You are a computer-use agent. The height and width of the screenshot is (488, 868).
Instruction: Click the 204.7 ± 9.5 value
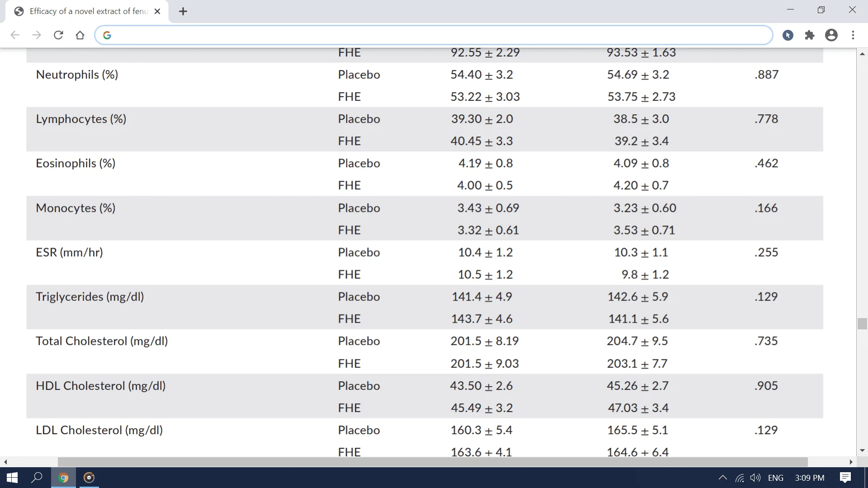637,341
